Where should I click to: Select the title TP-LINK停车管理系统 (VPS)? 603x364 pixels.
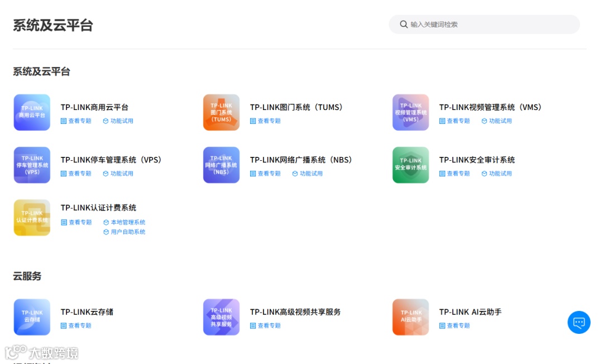pos(111,160)
